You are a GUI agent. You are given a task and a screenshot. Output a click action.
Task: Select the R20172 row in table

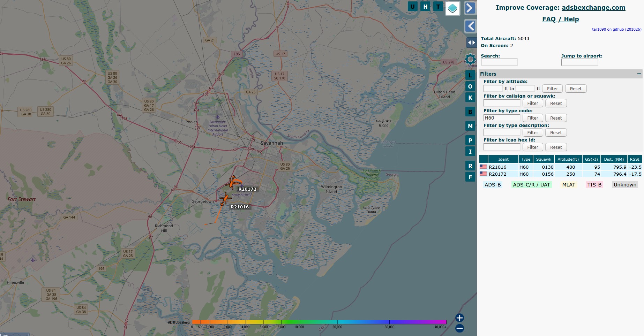tap(561, 174)
